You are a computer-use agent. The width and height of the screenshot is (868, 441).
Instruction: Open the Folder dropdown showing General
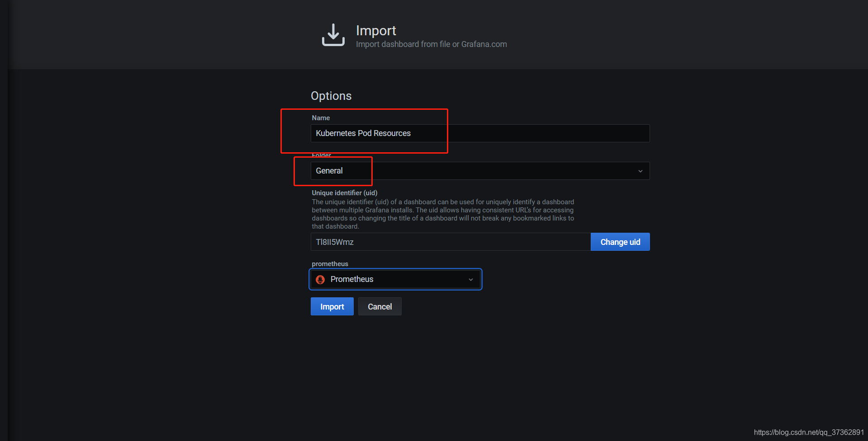tap(480, 171)
